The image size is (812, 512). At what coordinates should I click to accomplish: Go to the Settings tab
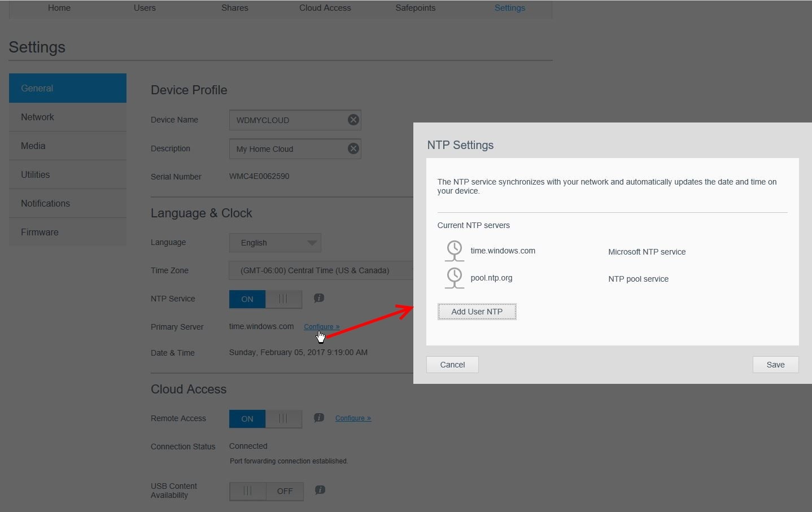pos(510,8)
